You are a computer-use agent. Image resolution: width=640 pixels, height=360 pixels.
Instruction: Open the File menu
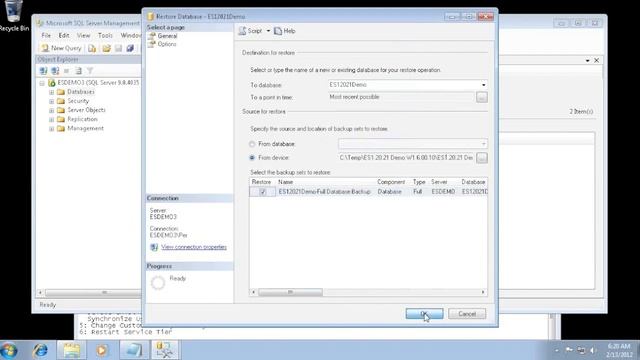[x=46, y=36]
